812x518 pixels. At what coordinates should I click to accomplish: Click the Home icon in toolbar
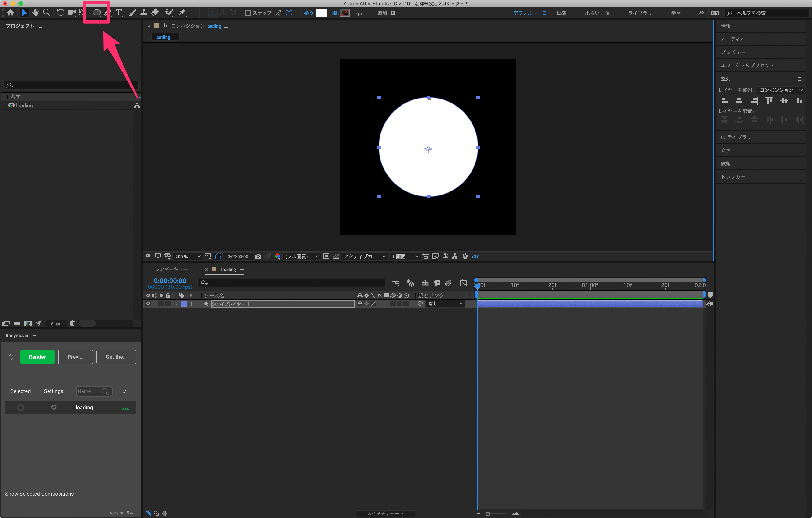pos(11,13)
